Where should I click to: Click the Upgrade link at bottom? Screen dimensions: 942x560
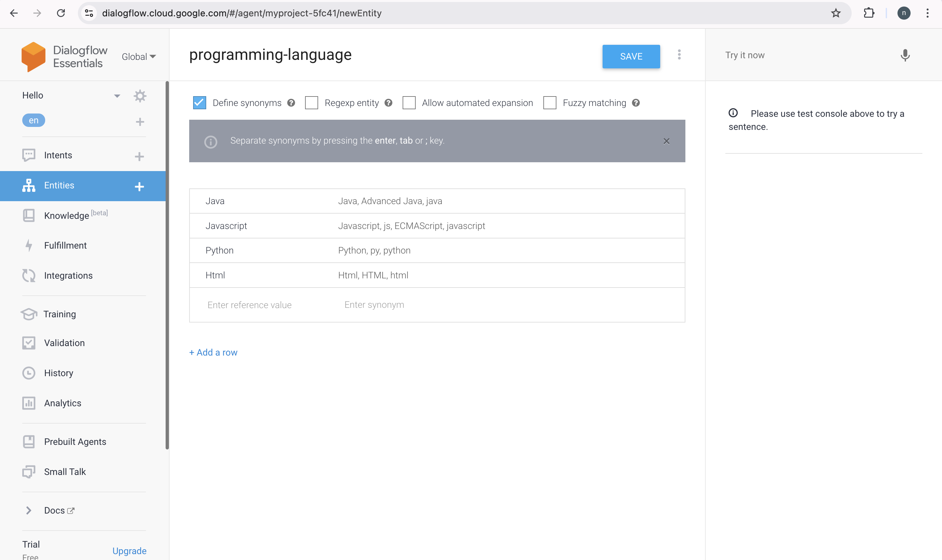(x=129, y=551)
